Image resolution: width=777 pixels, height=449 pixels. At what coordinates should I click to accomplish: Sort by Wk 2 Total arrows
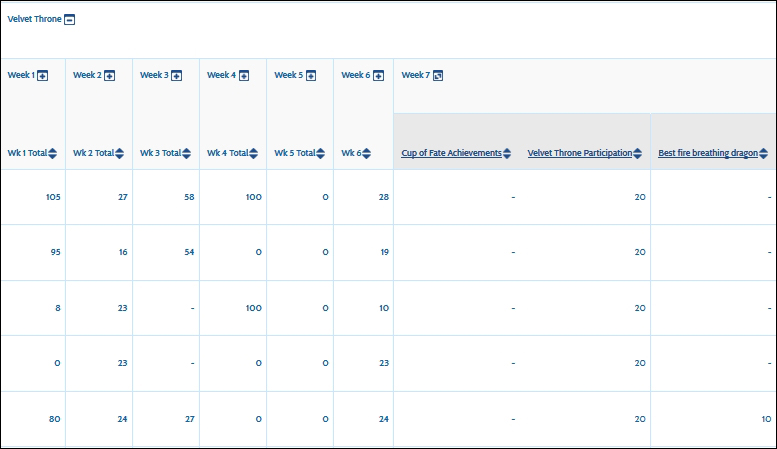[x=119, y=154]
